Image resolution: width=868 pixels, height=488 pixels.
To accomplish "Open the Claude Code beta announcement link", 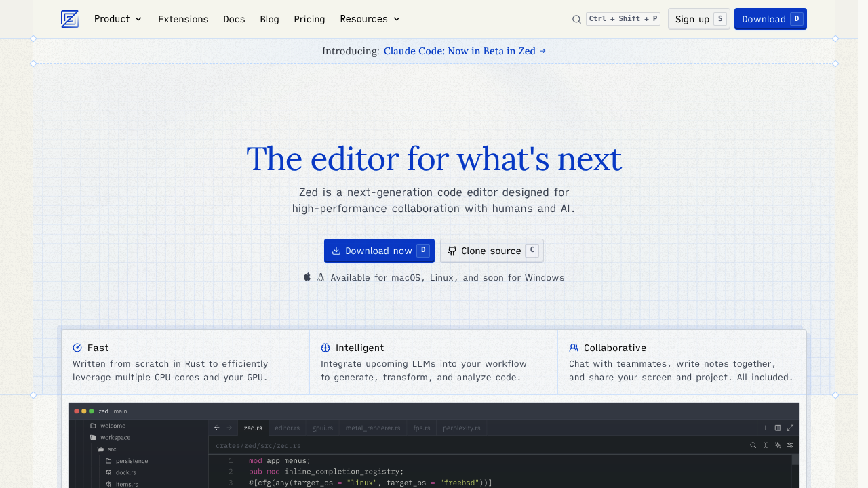I will [465, 51].
